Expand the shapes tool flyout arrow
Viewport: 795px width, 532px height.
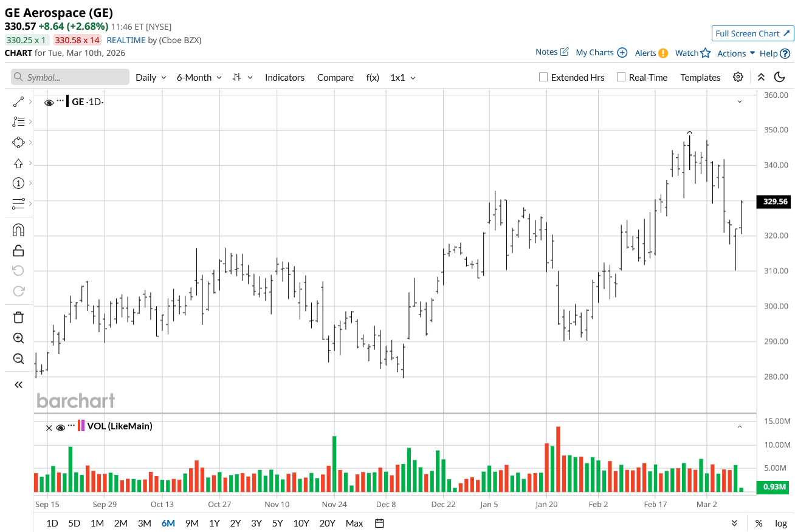(x=30, y=143)
